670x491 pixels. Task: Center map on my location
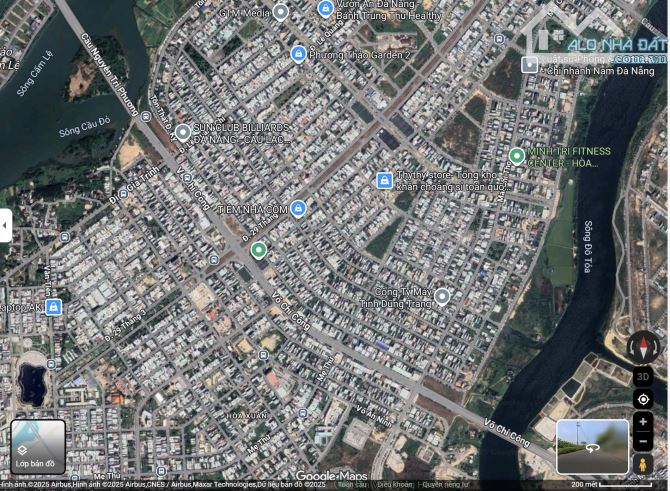pos(643,400)
